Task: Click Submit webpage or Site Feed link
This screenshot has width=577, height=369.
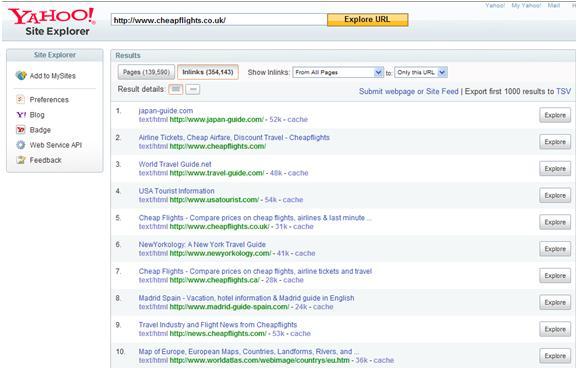Action: (x=408, y=91)
